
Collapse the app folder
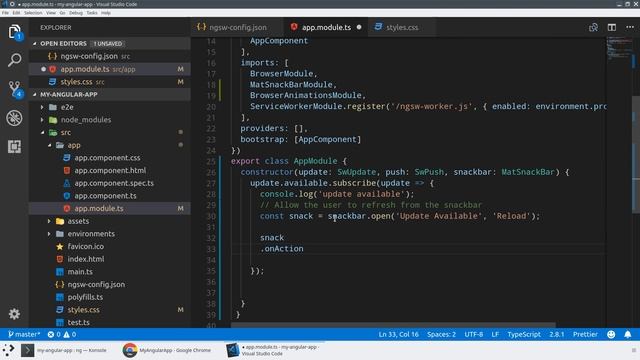tap(49, 145)
